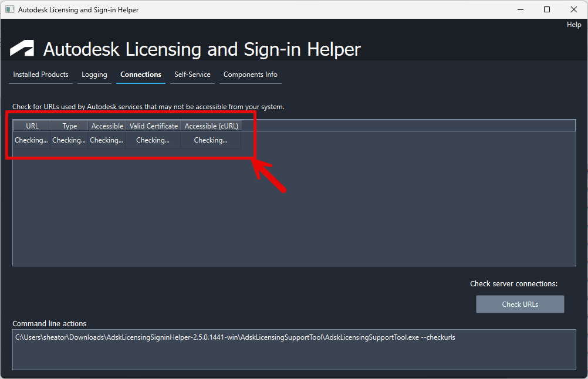Image resolution: width=588 pixels, height=379 pixels.
Task: Open the Installed Products tab
Action: [x=40, y=75]
